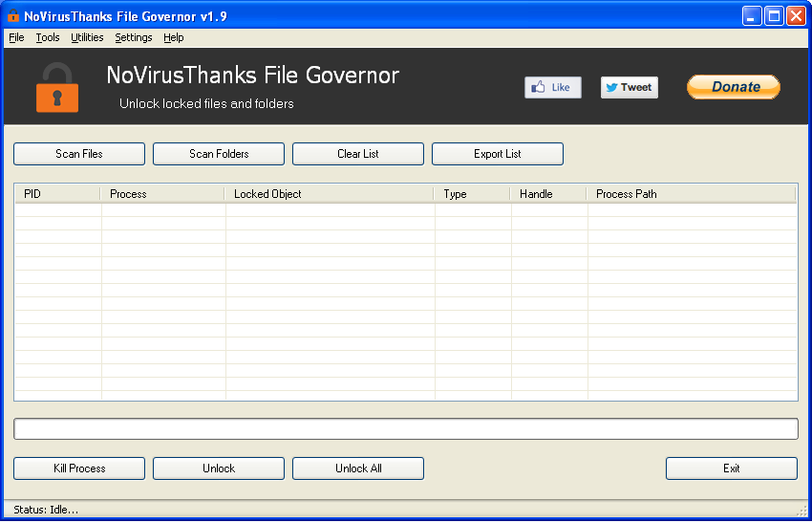Click the Unlock locked files and folders subtitle

tap(206, 103)
